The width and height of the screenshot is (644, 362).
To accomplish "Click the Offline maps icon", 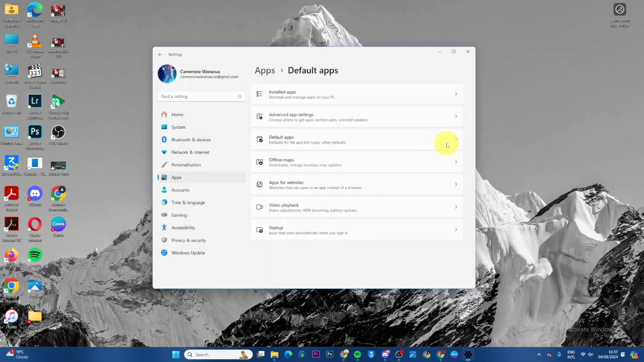I will (x=260, y=162).
